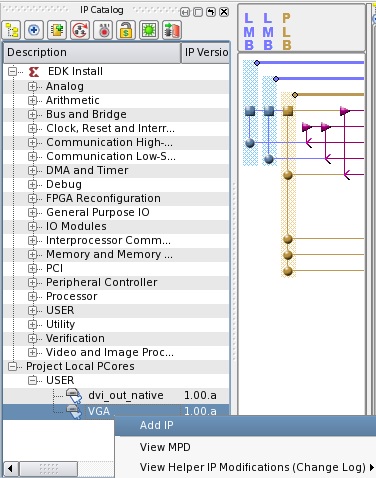Screen dimensions: 376x478
Task: Choose Add IP from the context menu
Action: tap(245, 426)
